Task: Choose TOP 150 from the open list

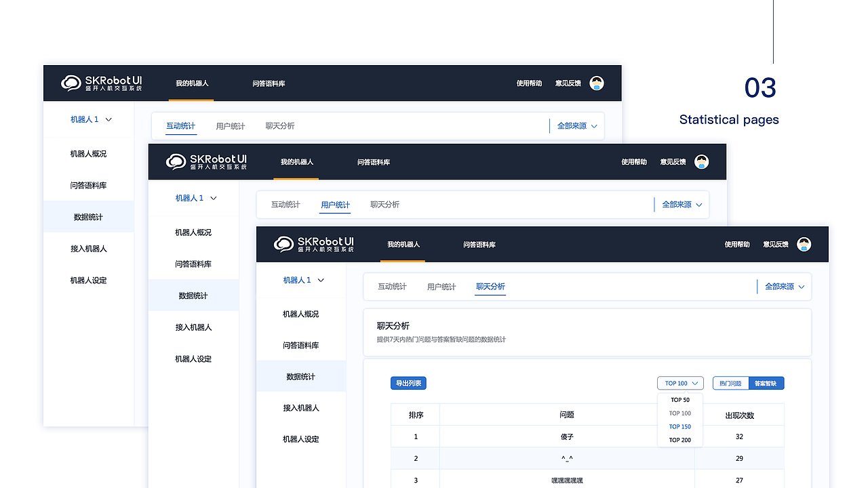Action: (x=680, y=427)
